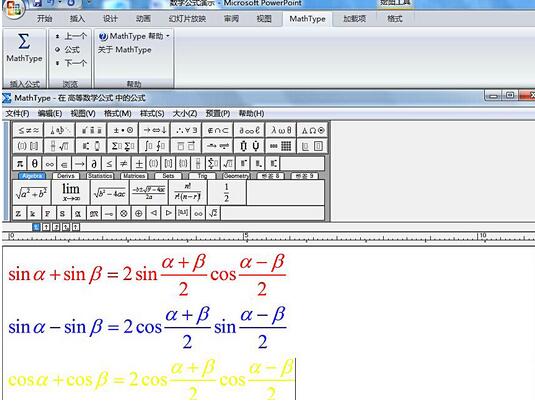Insert the plus-minus symbol from small bar

click(x=139, y=164)
